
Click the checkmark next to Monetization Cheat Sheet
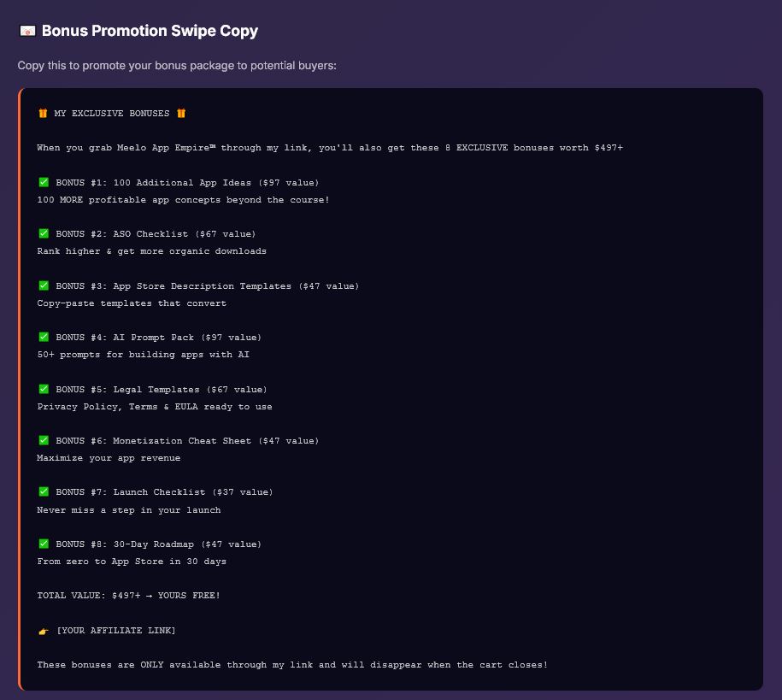click(x=44, y=440)
